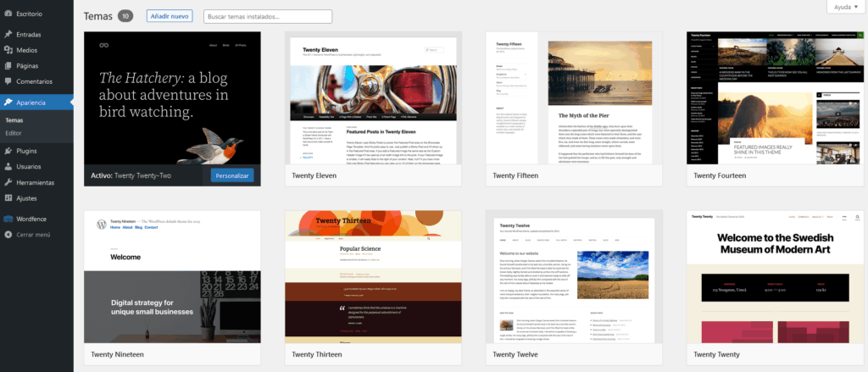Click the Entradas pushpin icon
The width and height of the screenshot is (868, 372).
[8, 35]
